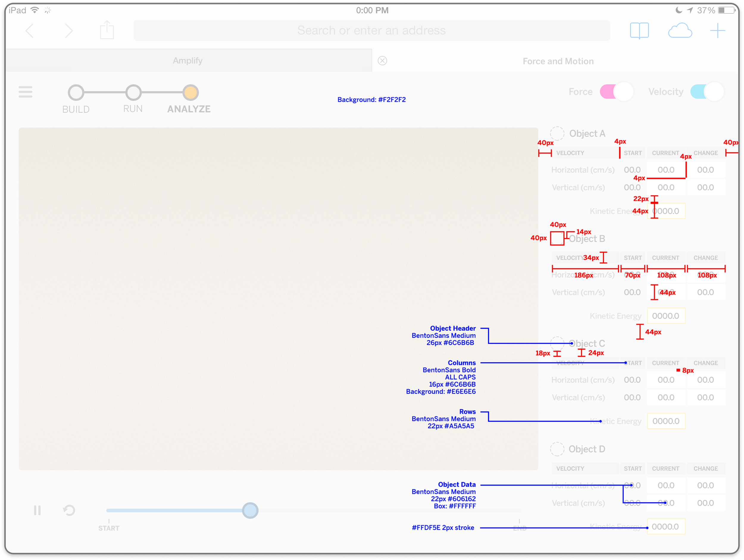Reset the simulation with the restart icon

point(69,510)
